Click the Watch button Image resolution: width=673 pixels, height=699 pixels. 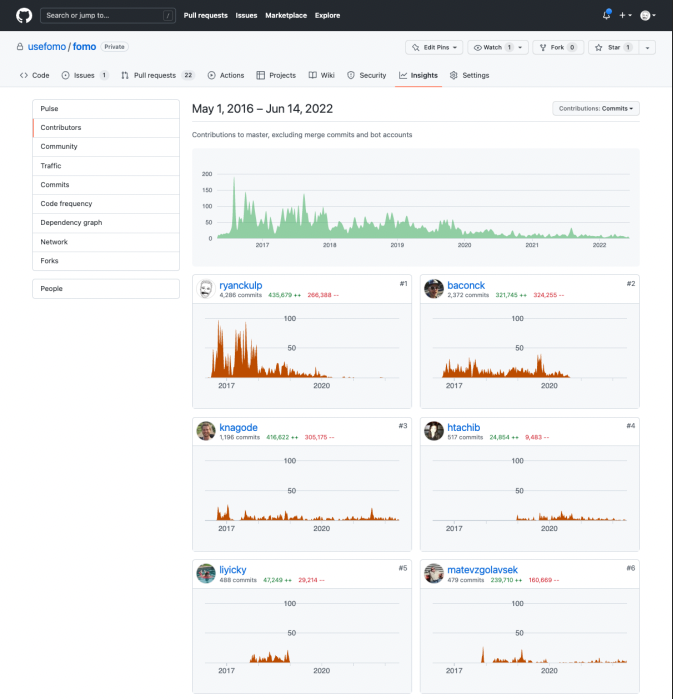[492, 47]
